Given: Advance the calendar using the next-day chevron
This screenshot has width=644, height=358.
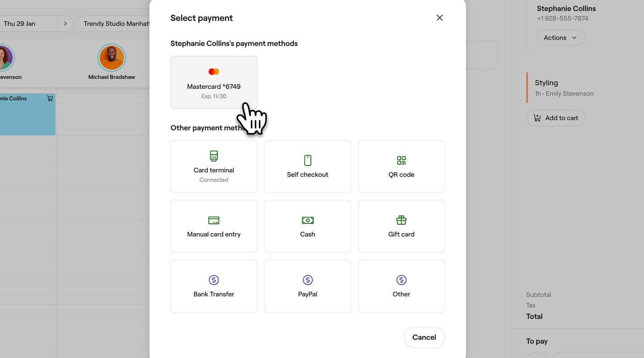Looking at the screenshot, I should [65, 23].
